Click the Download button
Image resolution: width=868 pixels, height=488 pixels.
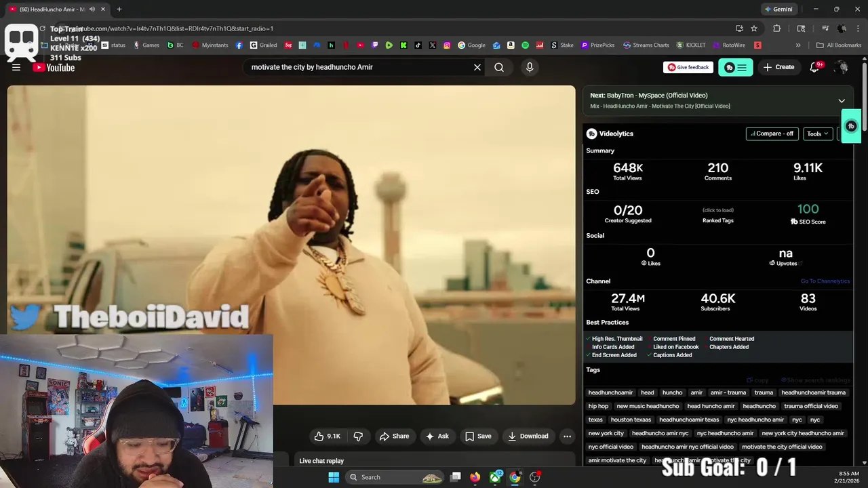[528, 436]
